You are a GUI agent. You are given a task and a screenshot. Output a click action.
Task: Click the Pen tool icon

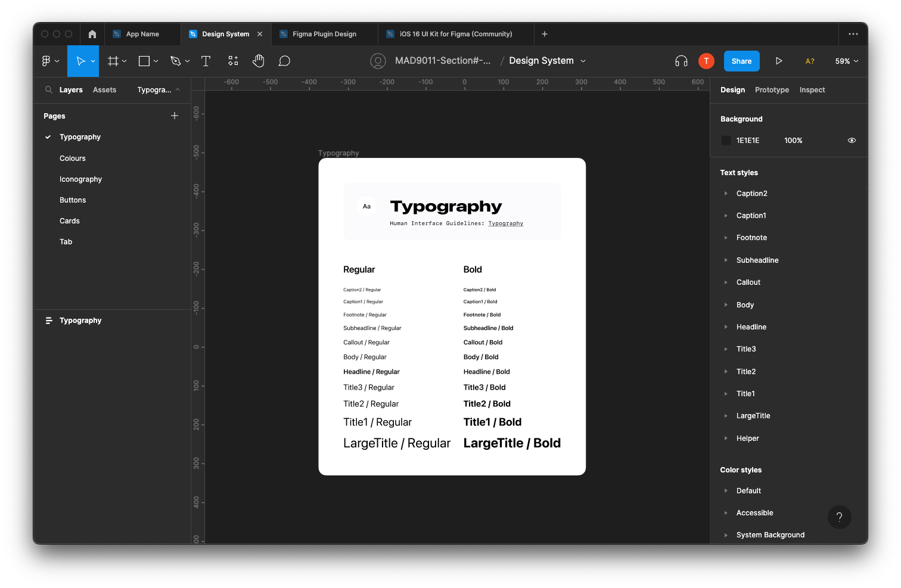coord(175,61)
